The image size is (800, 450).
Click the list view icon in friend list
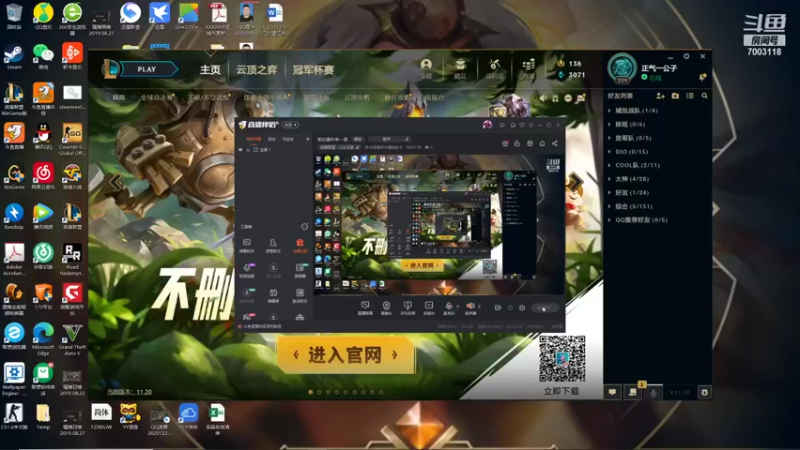(x=690, y=96)
